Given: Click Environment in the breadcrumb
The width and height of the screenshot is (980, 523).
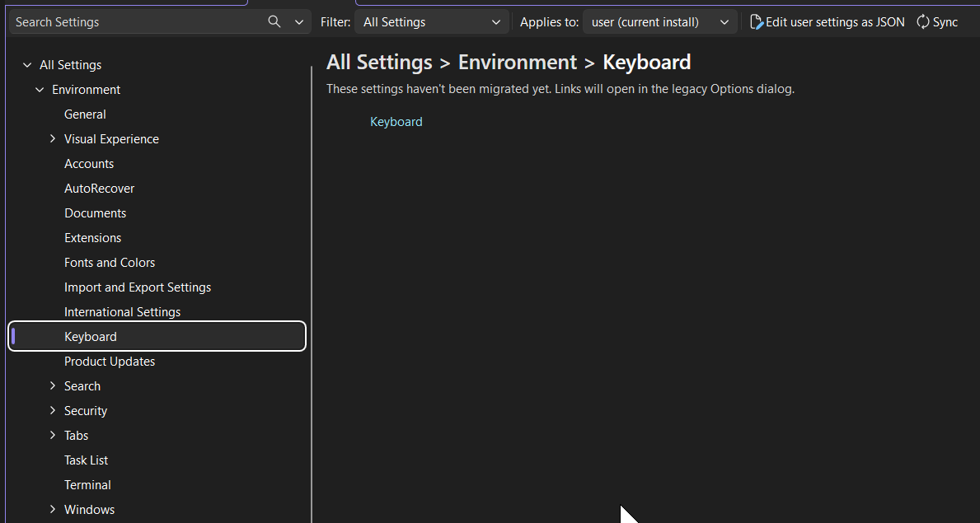Looking at the screenshot, I should click(518, 63).
